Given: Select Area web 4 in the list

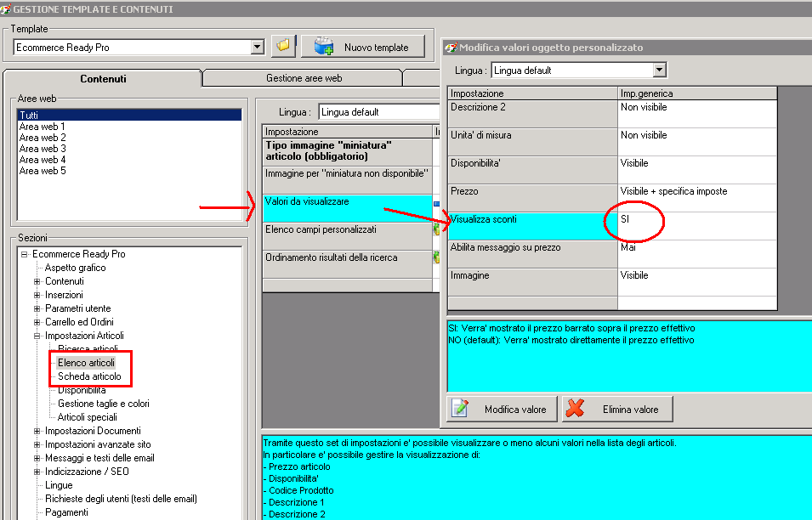Looking at the screenshot, I should 43,160.
